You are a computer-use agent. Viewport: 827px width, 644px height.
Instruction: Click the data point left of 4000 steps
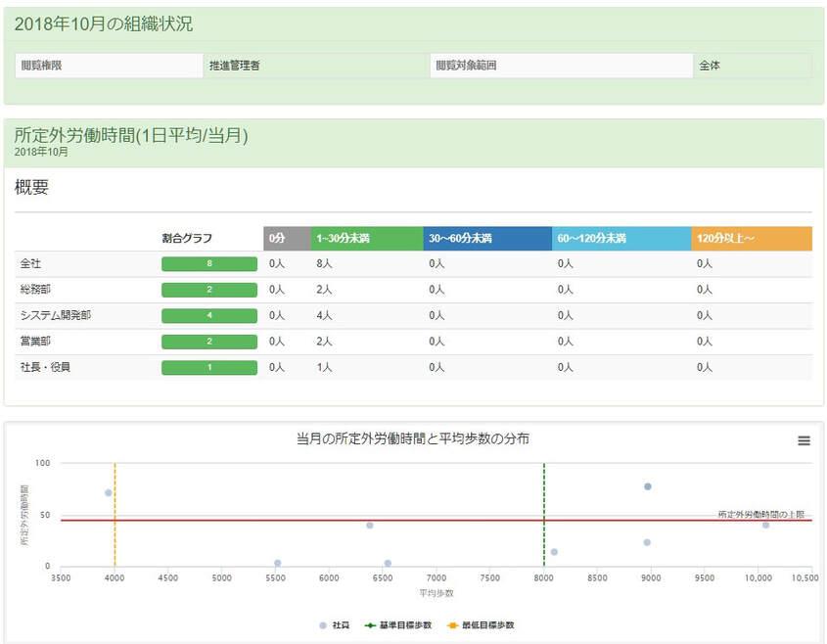(109, 492)
